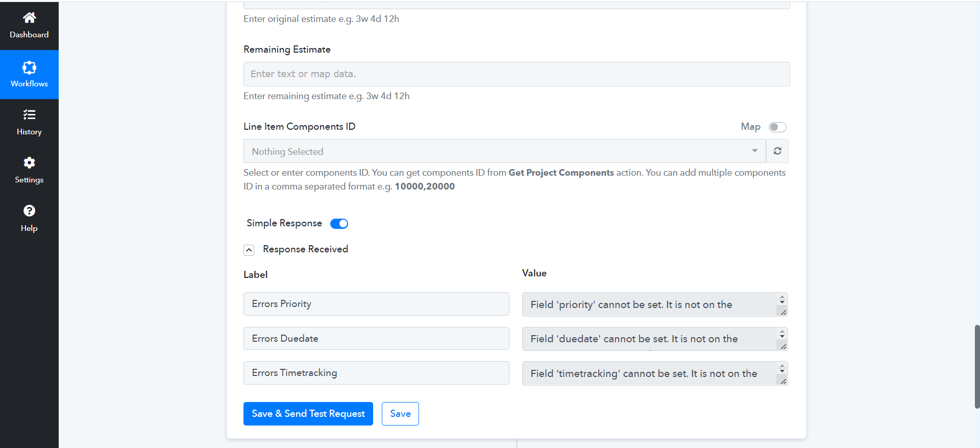This screenshot has width=980, height=448.
Task: Click 'Enter original estimate e.g. 3w 4d 12h' hint
Action: pyautogui.click(x=322, y=19)
